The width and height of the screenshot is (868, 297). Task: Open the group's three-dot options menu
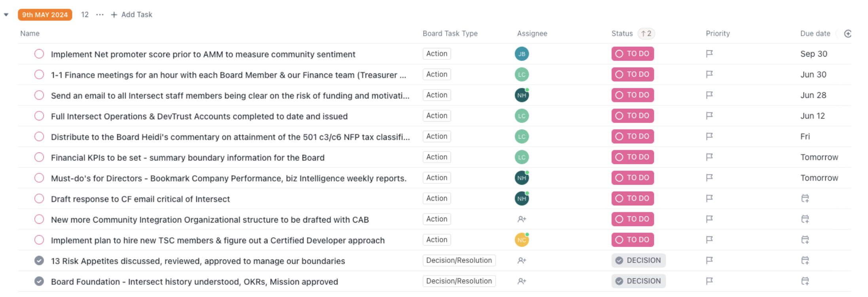pos(100,15)
